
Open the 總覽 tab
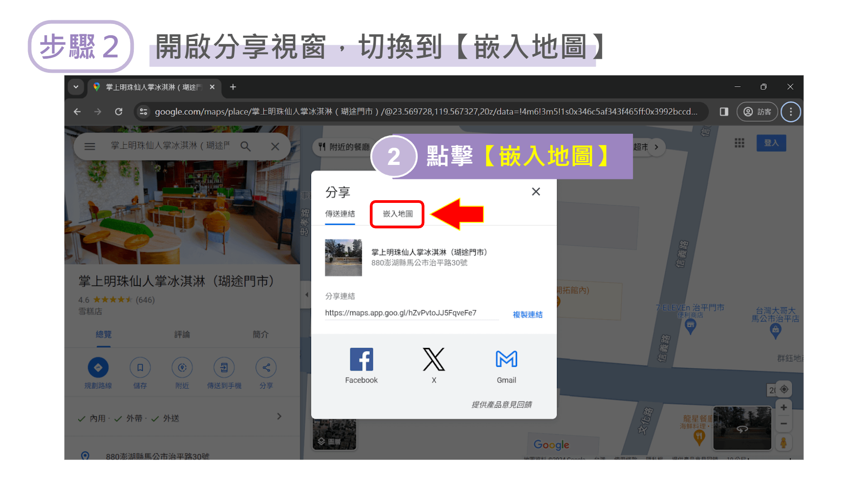(x=104, y=334)
